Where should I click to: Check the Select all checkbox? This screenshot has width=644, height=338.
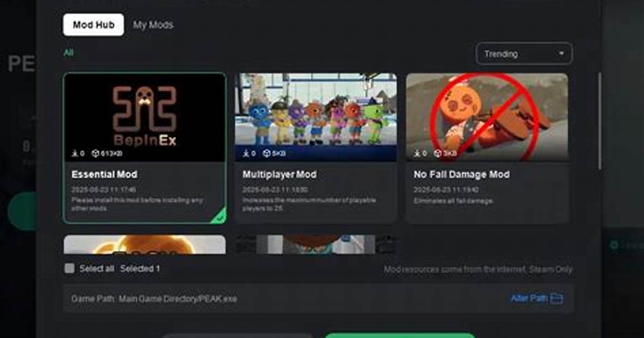pos(69,268)
